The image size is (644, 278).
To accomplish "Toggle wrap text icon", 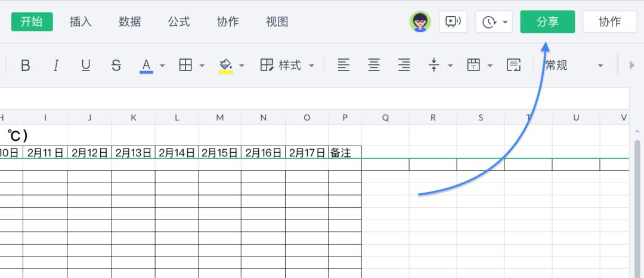I will 514,65.
